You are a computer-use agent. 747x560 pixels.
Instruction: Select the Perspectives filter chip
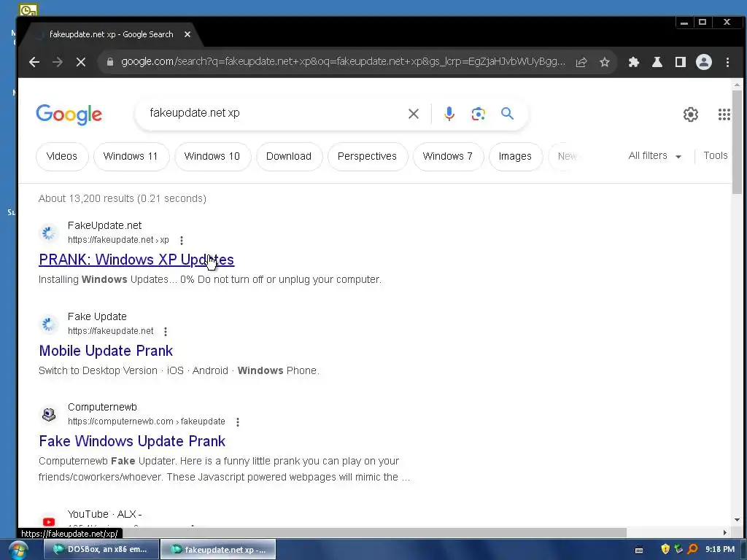point(367,156)
